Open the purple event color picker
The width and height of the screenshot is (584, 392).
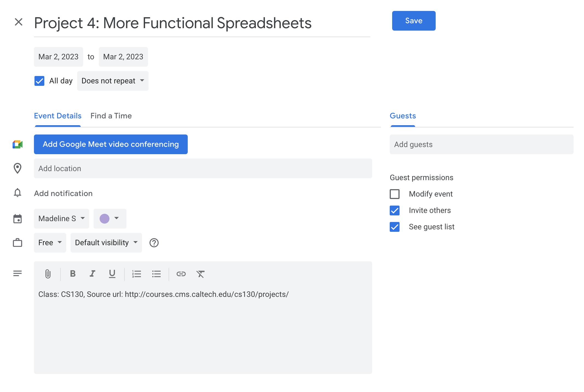coord(110,219)
